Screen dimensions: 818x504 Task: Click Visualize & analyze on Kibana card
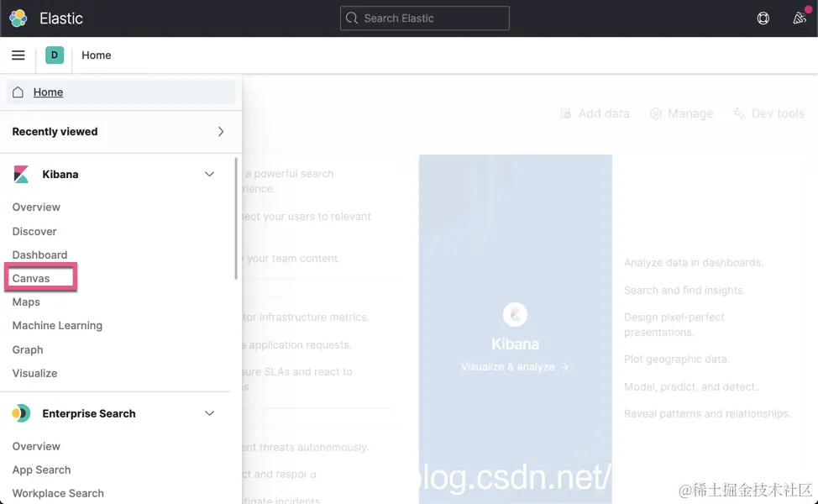(x=514, y=367)
